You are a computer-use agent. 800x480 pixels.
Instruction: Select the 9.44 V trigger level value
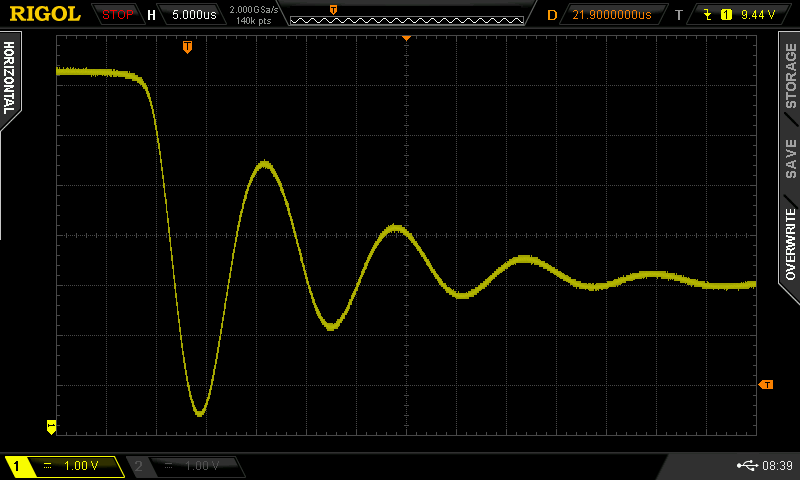tap(758, 15)
